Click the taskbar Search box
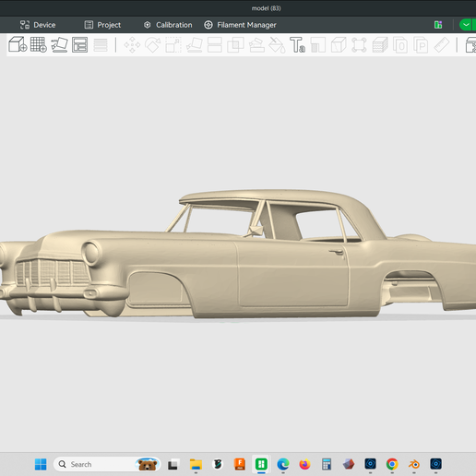The height and width of the screenshot is (476, 476). [107, 464]
